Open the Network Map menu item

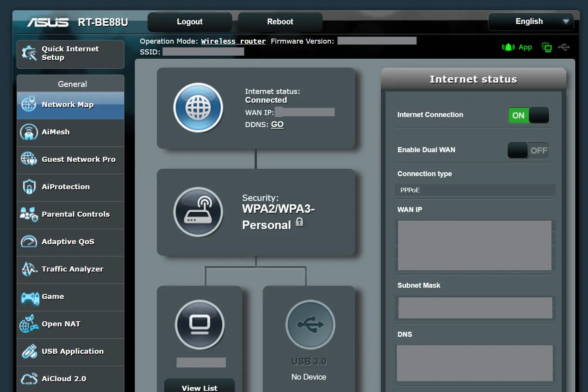click(71, 105)
